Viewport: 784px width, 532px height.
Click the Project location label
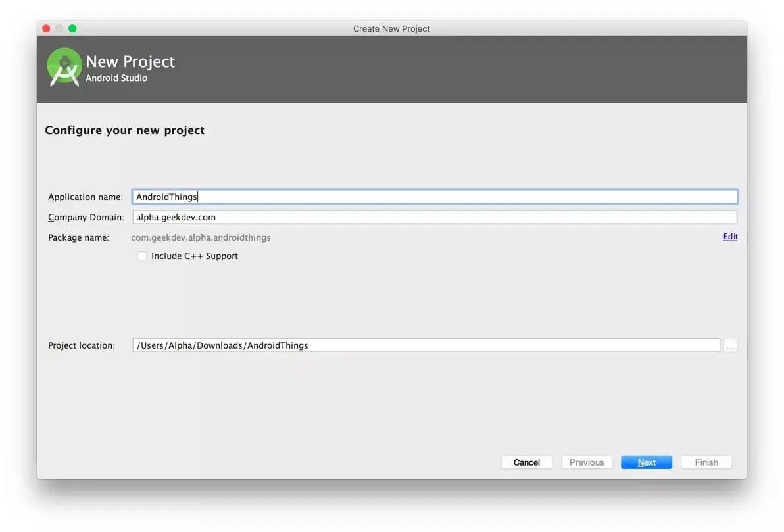click(82, 345)
